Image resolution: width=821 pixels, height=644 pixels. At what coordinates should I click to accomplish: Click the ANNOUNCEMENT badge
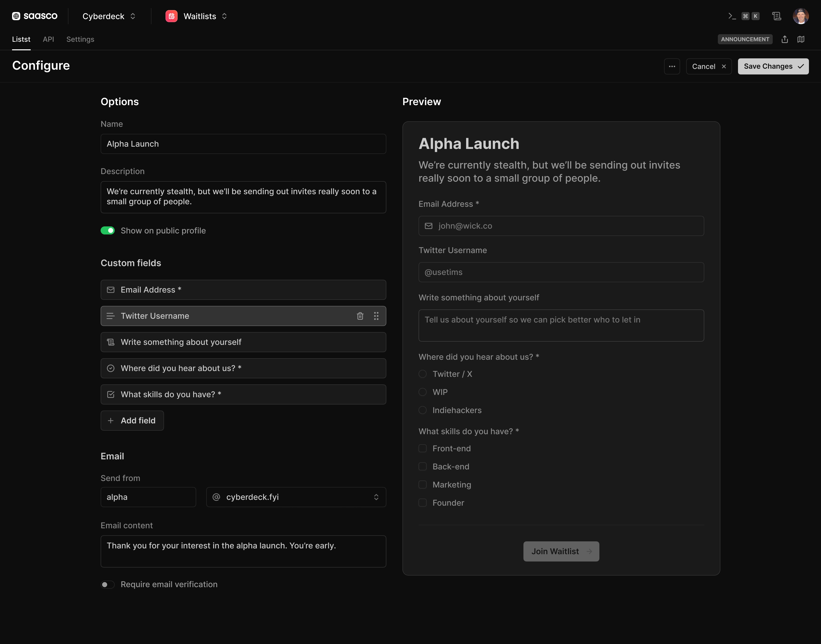tap(745, 39)
